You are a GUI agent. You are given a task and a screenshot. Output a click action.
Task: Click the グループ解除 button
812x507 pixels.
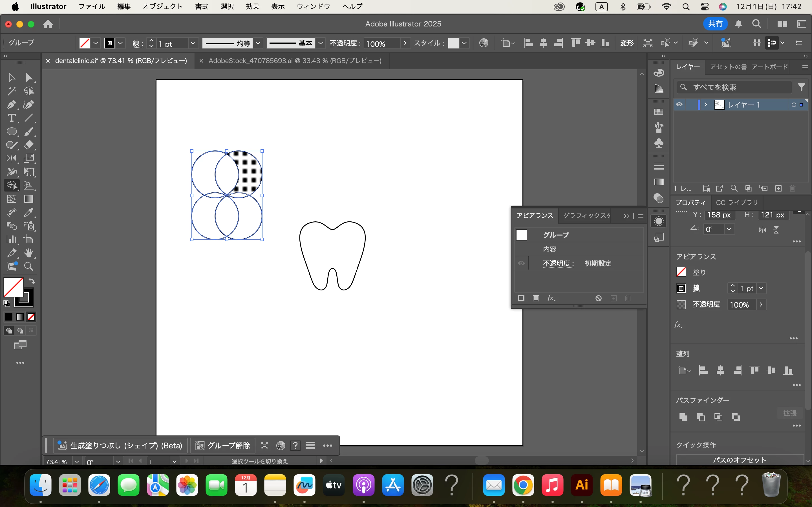click(x=223, y=445)
